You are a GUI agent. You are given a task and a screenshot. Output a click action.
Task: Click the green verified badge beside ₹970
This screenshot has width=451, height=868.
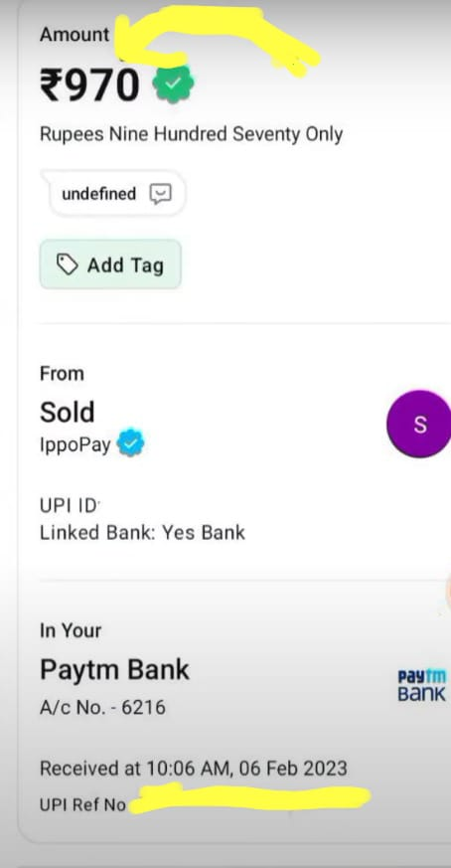click(173, 84)
